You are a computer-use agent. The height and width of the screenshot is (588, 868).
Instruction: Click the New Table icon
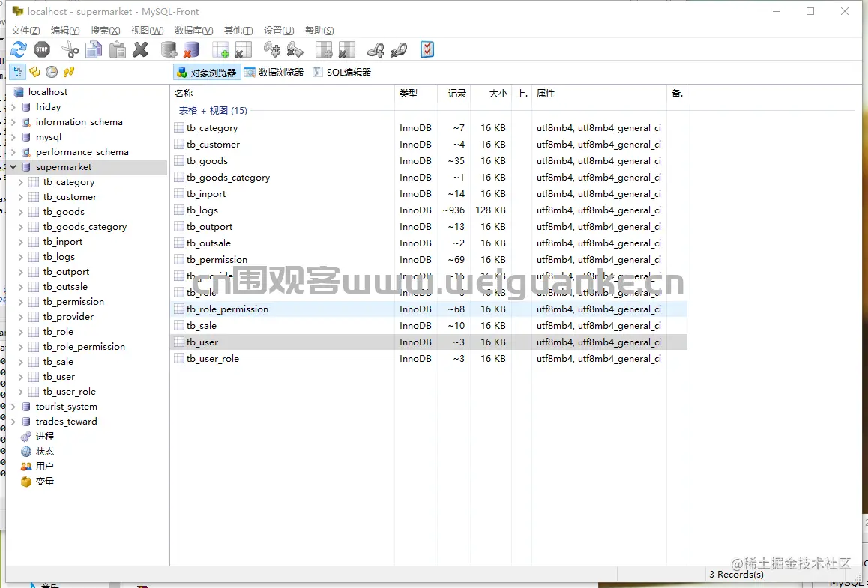pyautogui.click(x=220, y=49)
